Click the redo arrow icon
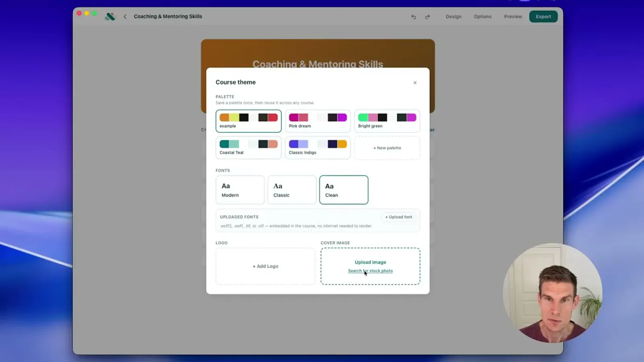The width and height of the screenshot is (644, 362). tap(427, 17)
